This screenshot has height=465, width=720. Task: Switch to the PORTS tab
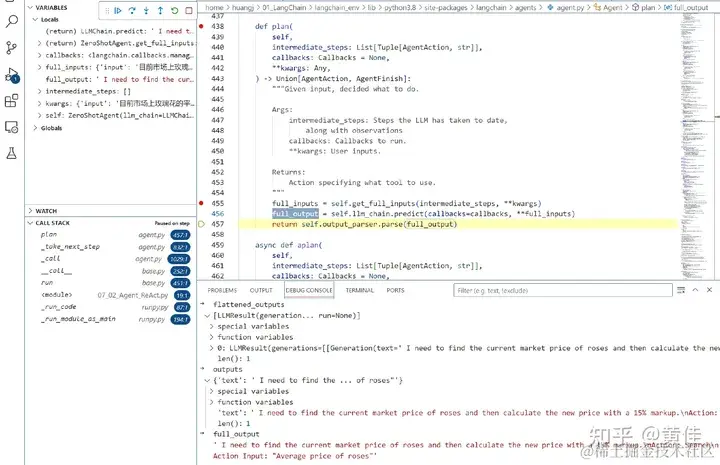[x=395, y=291]
